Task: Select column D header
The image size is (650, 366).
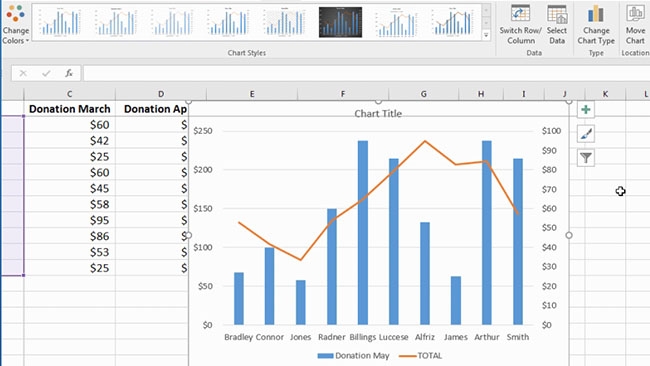Action: [x=161, y=94]
